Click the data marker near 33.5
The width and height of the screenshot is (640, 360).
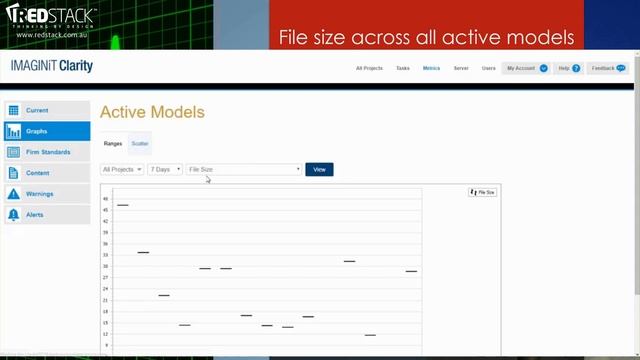pyautogui.click(x=143, y=253)
